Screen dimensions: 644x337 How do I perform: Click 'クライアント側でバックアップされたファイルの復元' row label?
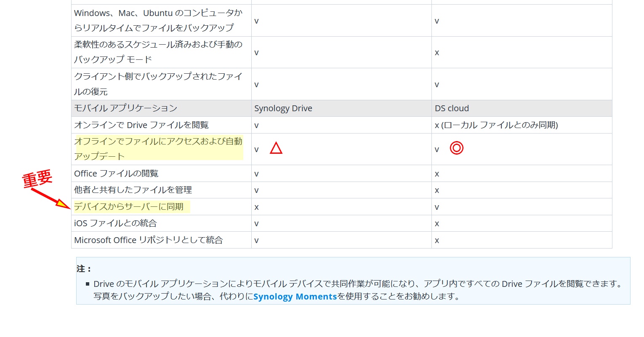(x=158, y=84)
